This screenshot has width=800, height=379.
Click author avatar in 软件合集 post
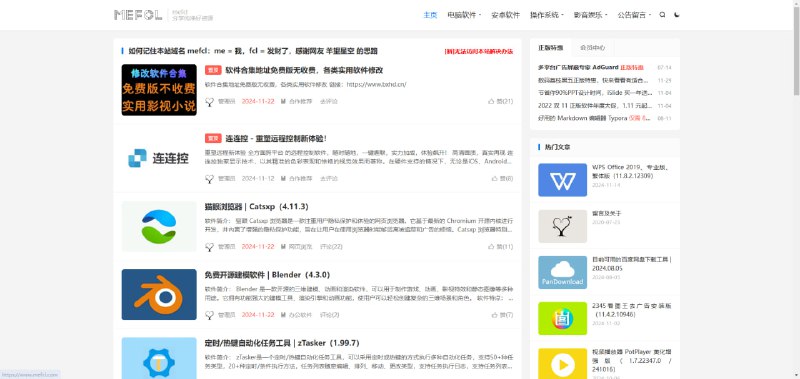pos(209,102)
